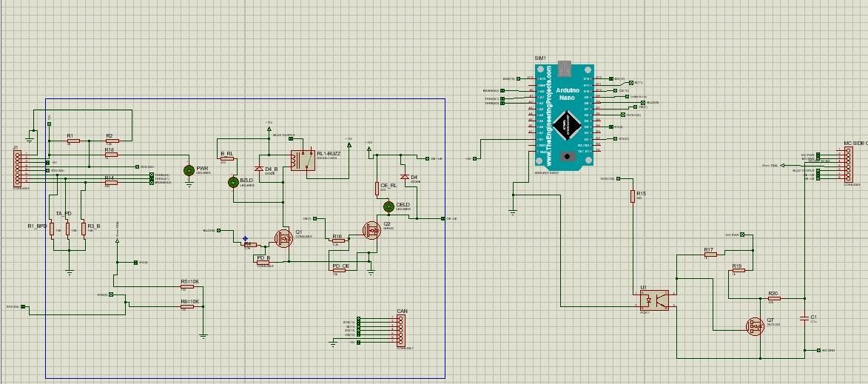Select resistor R1_BPD
The height and width of the screenshot is (384, 868).
(x=52, y=229)
